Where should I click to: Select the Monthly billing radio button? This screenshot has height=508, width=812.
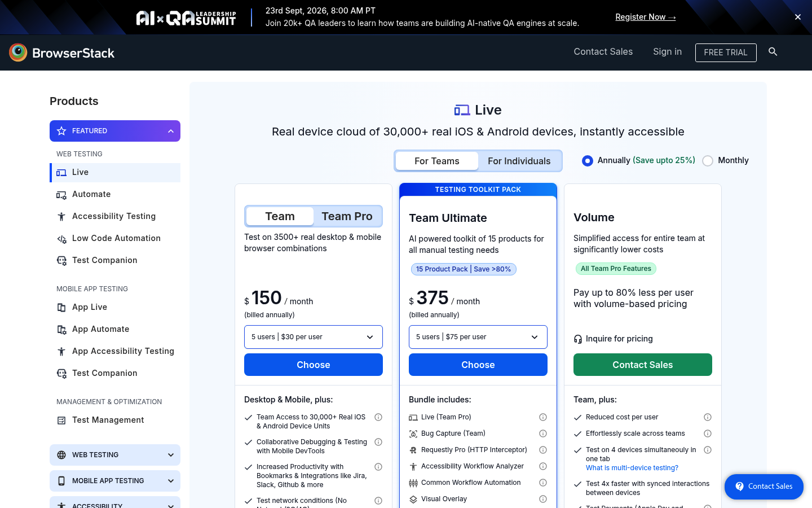(x=708, y=161)
